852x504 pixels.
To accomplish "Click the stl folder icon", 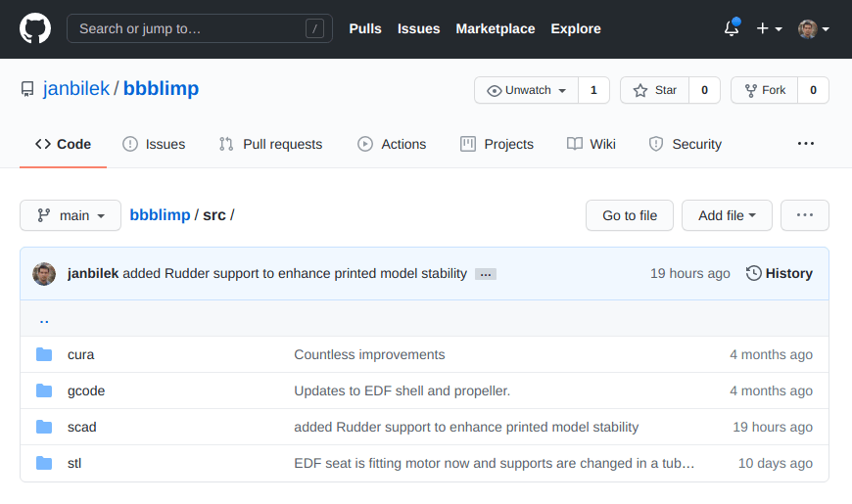I will [x=44, y=463].
